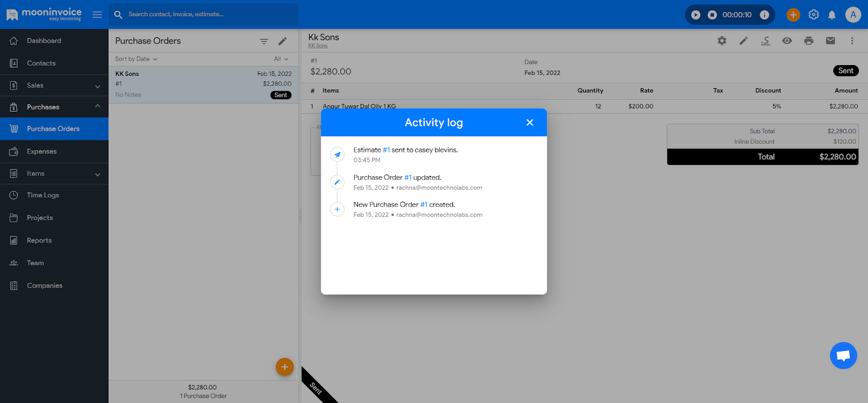The image size is (868, 403).
Task: Open the preview eye icon
Action: [787, 41]
